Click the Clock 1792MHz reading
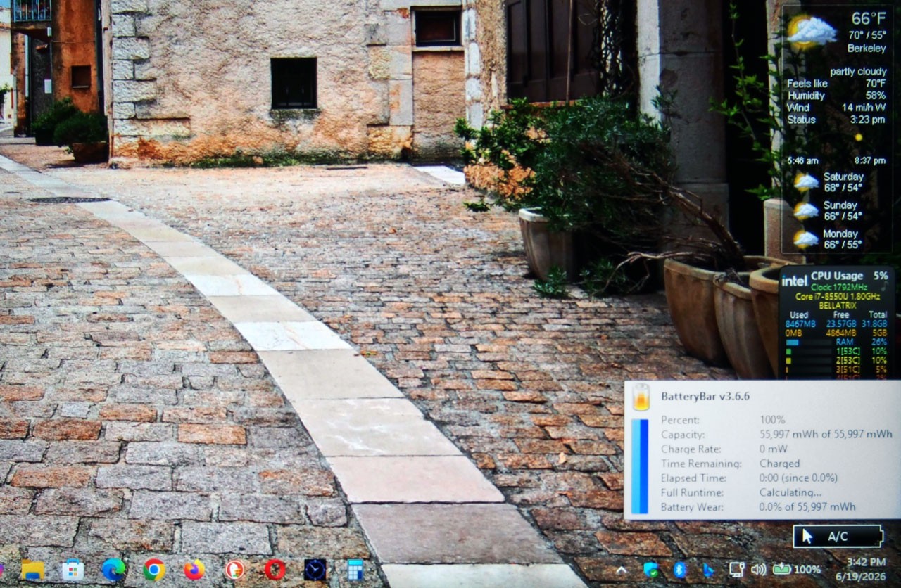 coord(840,287)
